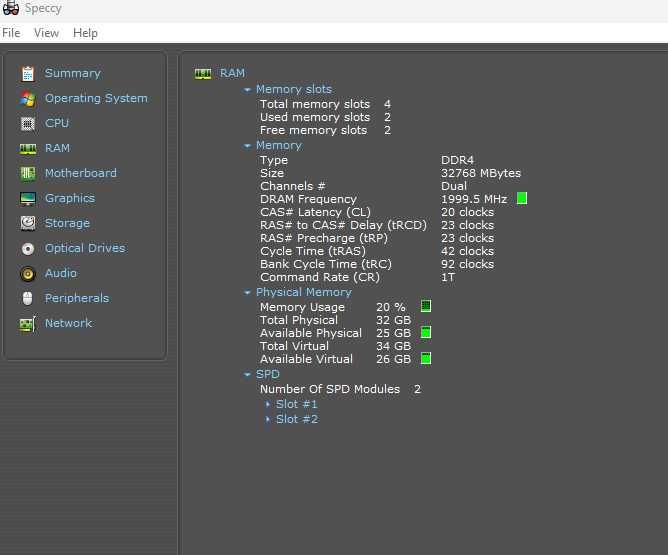
Task: Click the Peripherals mouse icon
Action: (x=28, y=299)
